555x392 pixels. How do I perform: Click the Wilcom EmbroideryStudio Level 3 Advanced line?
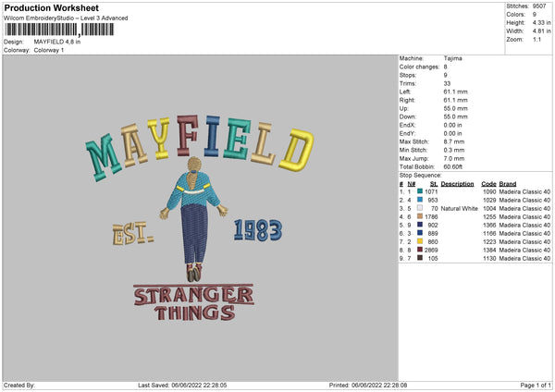[66, 18]
